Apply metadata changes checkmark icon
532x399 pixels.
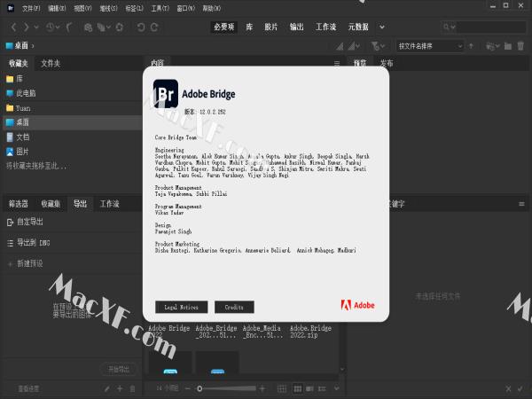[520, 389]
